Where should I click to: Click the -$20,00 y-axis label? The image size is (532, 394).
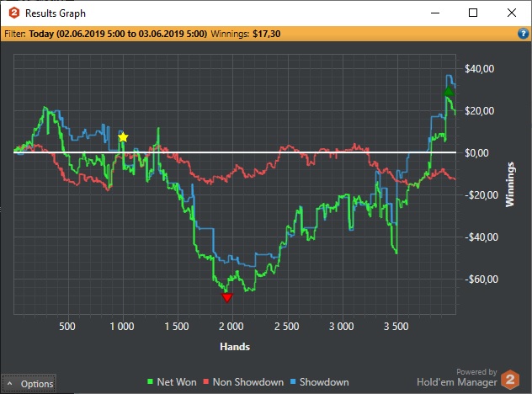(x=481, y=195)
